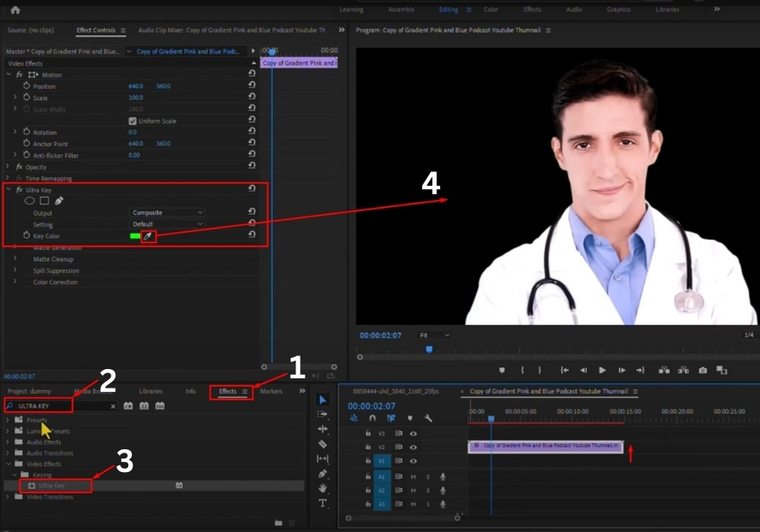Switch to the Graphics workspace

tap(618, 9)
